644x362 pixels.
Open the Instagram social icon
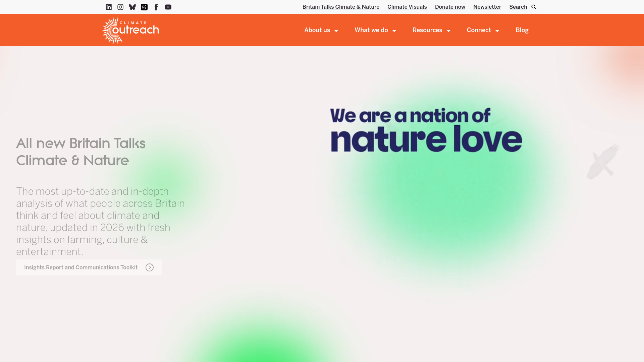(120, 7)
